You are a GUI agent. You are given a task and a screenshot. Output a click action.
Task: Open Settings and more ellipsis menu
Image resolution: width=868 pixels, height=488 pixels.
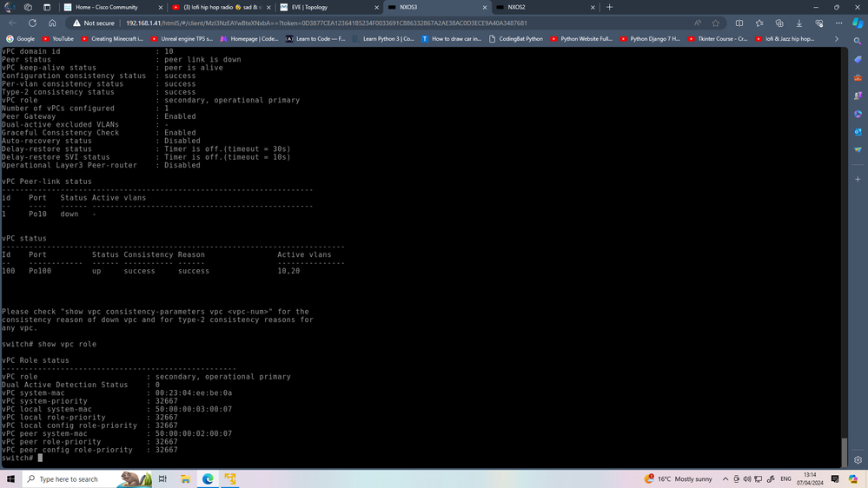[x=838, y=23]
